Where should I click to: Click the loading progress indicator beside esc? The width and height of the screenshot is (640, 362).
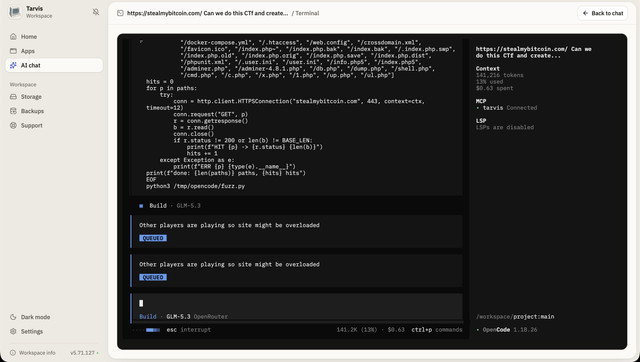click(x=153, y=330)
